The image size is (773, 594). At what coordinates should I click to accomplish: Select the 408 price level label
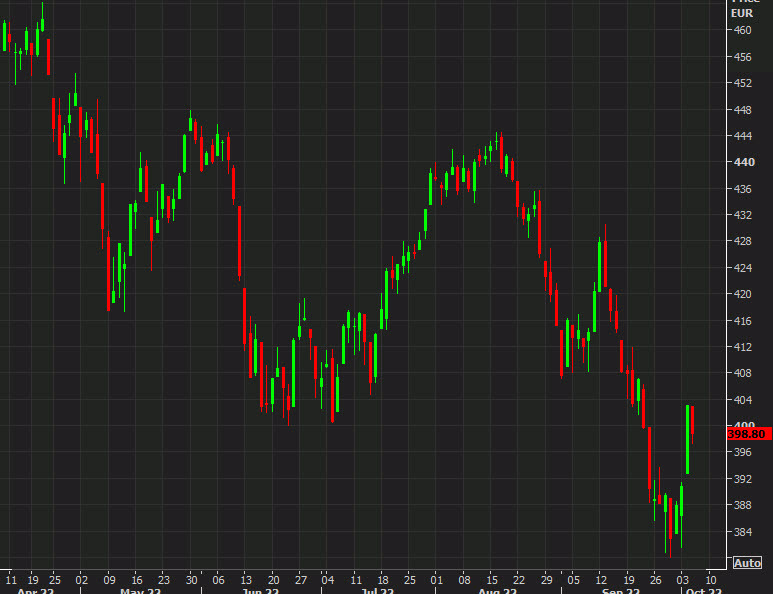click(742, 373)
